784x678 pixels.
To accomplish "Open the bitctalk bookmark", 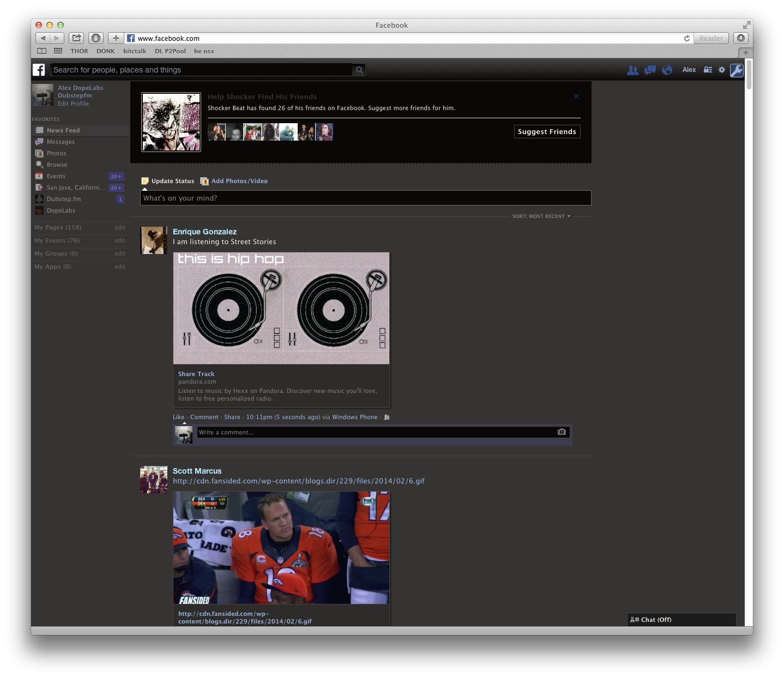I will pos(135,51).
